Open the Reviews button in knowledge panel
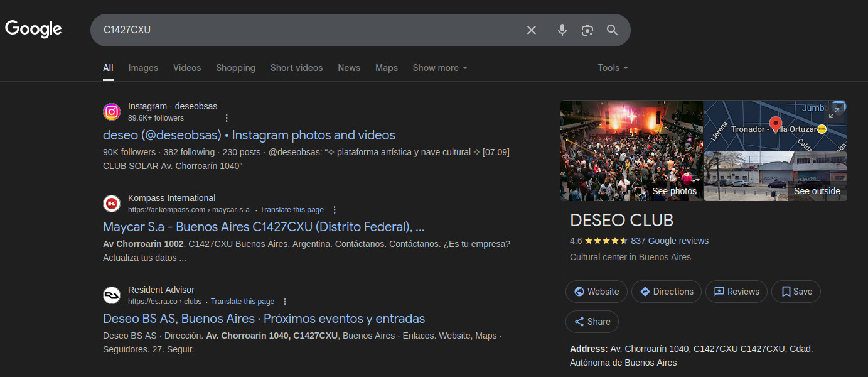 [x=736, y=292]
